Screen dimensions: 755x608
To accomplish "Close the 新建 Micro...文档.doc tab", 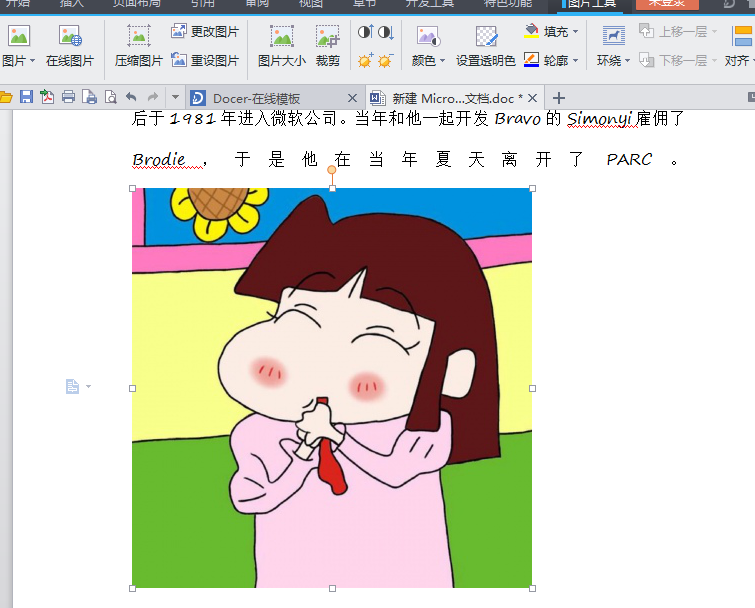I will [x=532, y=98].
